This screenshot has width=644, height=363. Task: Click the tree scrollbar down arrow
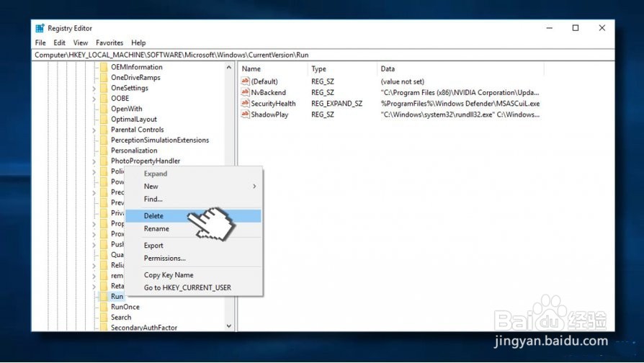pos(229,326)
